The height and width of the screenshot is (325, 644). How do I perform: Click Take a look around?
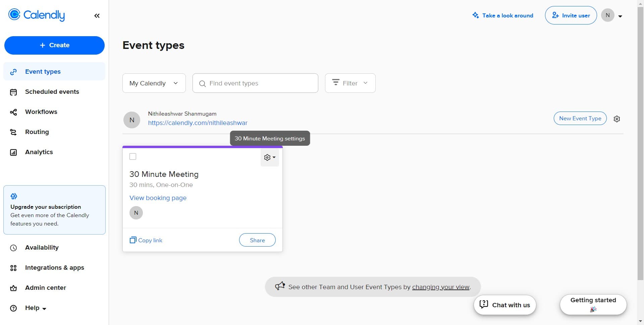[502, 15]
